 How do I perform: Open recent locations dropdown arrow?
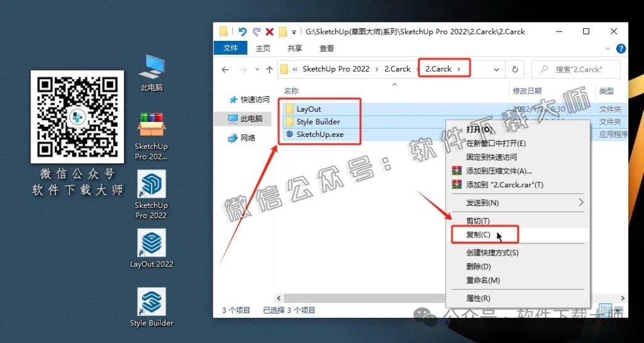pyautogui.click(x=257, y=70)
